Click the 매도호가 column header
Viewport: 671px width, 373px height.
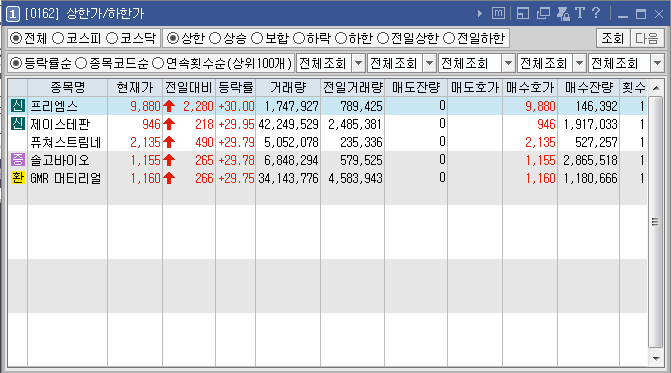(475, 88)
